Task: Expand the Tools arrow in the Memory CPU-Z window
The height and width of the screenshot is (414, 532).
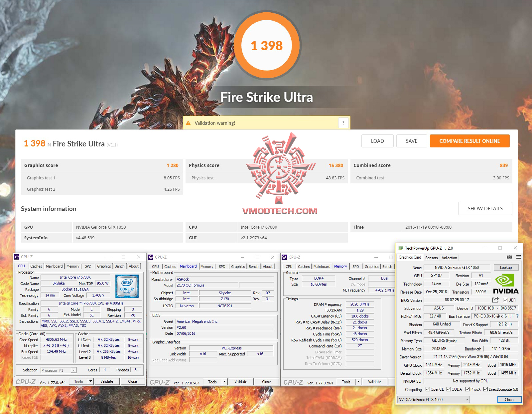Action: point(358,382)
